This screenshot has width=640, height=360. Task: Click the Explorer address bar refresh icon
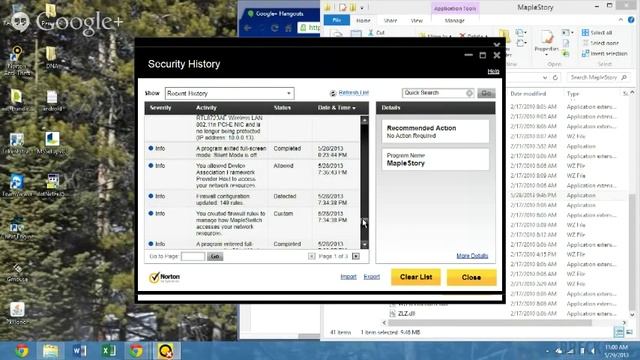point(555,78)
